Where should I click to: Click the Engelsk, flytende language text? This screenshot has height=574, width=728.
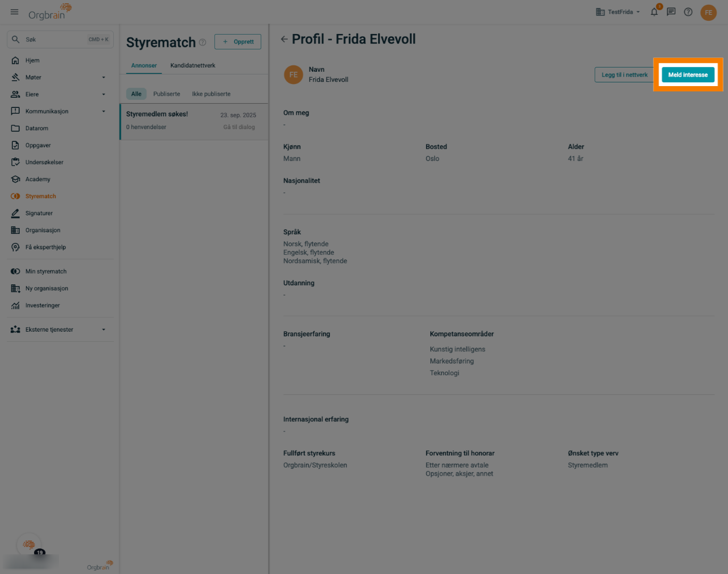pos(309,253)
